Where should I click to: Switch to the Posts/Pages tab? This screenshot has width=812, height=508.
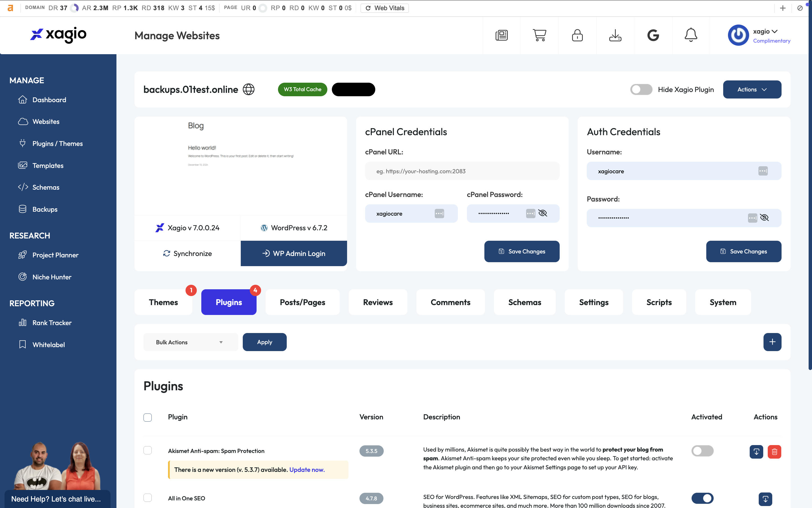click(302, 302)
